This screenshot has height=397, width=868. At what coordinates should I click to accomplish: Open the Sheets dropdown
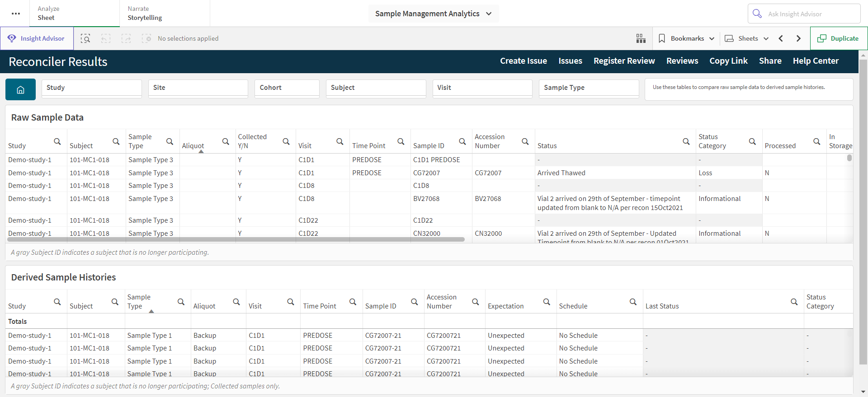(746, 38)
